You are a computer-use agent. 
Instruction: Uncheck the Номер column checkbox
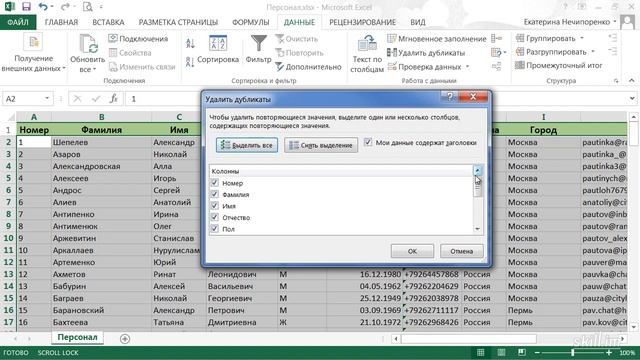215,183
